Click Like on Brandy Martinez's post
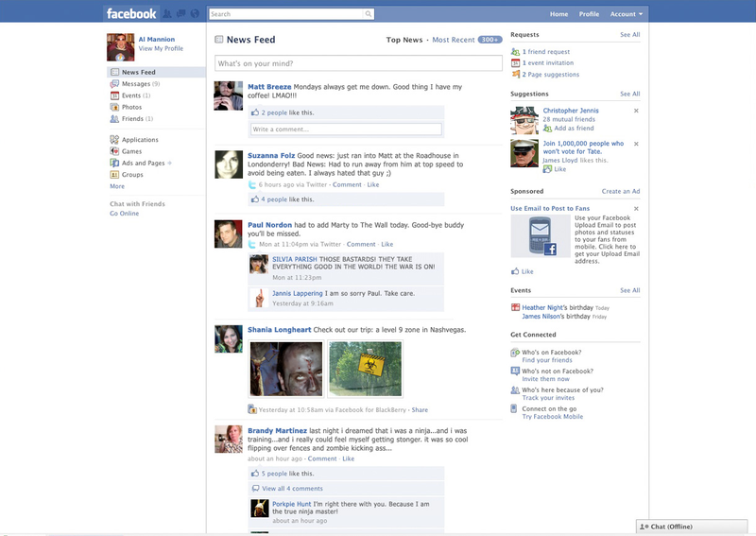This screenshot has width=756, height=536. tap(348, 458)
